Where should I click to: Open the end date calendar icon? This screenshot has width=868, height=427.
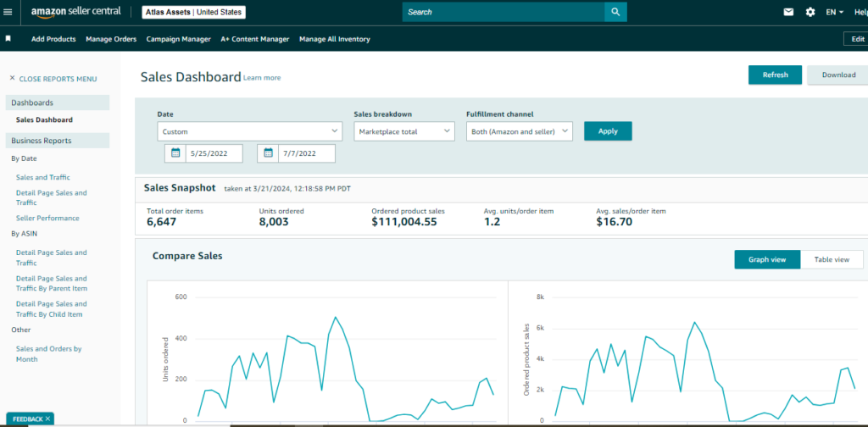(x=268, y=153)
